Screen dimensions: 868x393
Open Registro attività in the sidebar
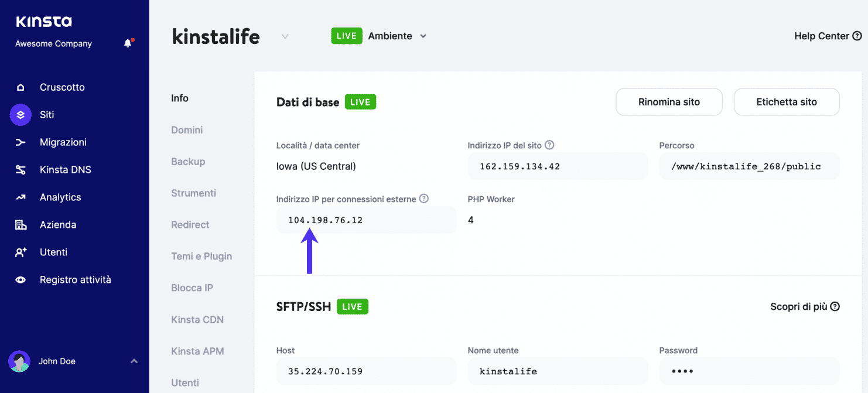[76, 280]
